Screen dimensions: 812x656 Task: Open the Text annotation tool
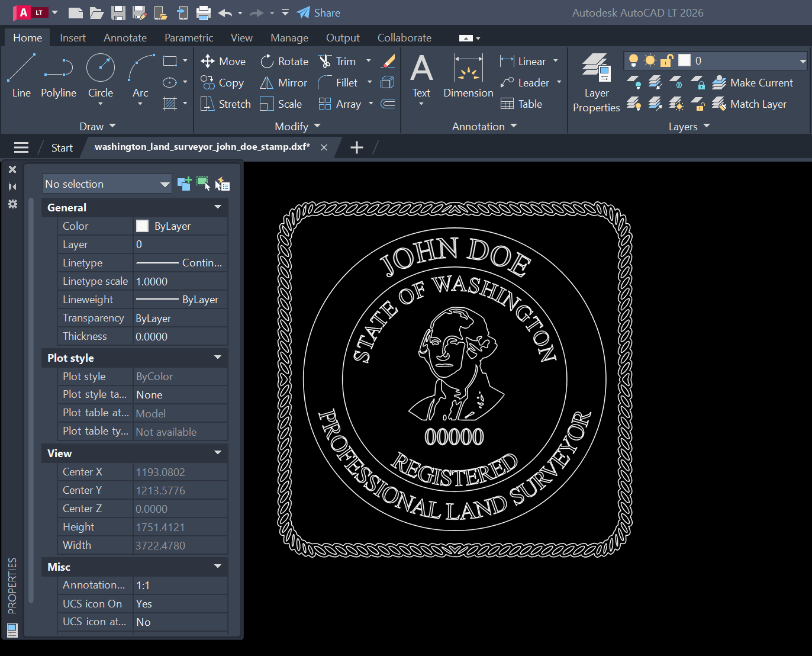(x=421, y=76)
